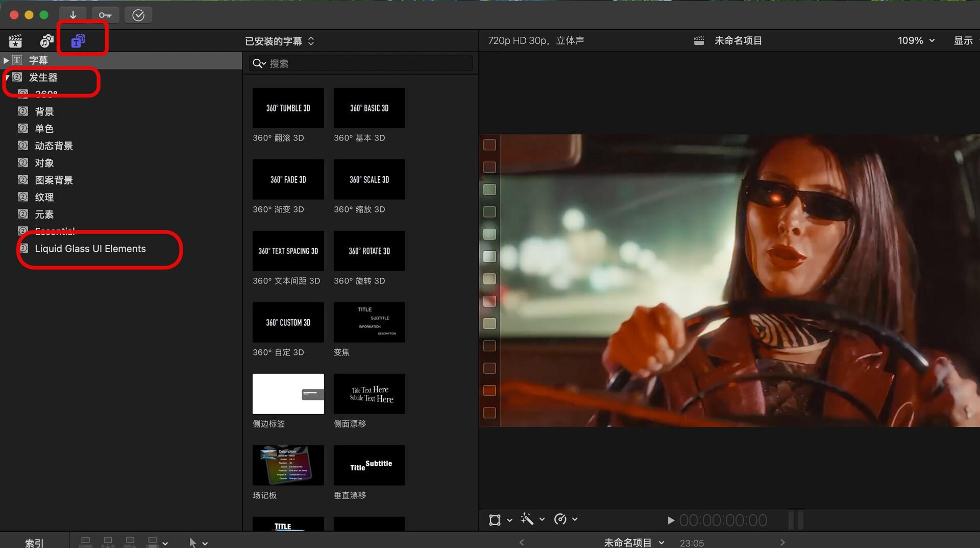Click in the 搜索 search field
Viewport: 980px width, 548px height.
(367, 63)
